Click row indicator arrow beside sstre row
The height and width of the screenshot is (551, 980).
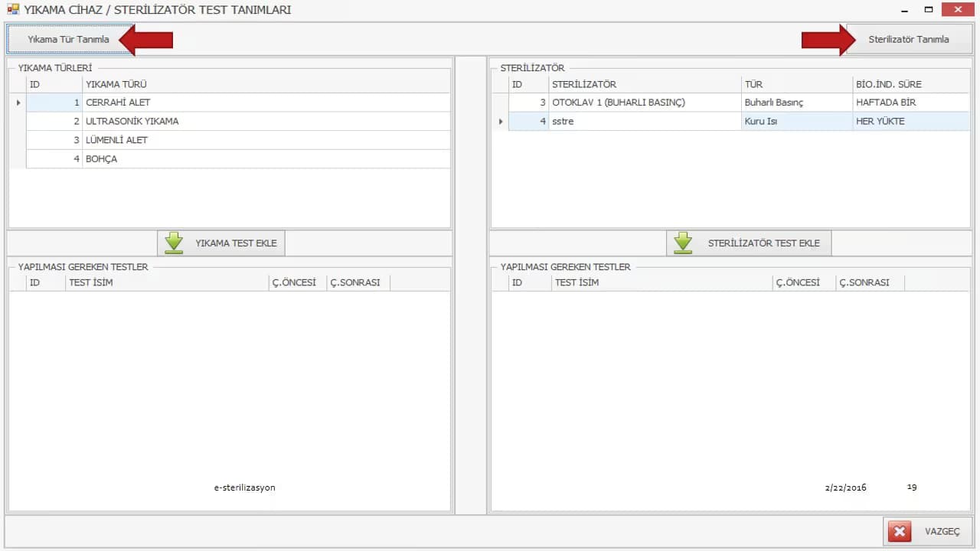pyautogui.click(x=500, y=122)
